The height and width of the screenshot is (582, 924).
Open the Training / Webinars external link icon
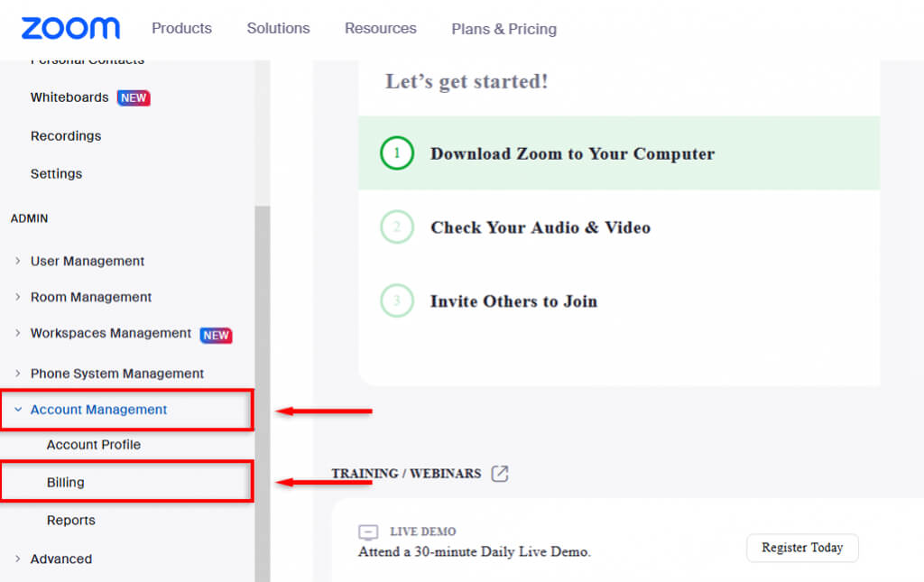[x=500, y=474]
